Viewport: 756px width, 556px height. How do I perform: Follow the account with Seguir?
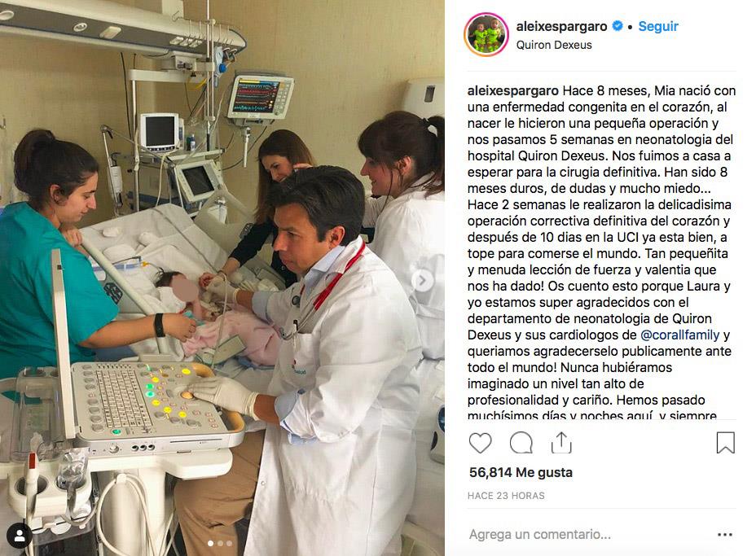click(x=658, y=26)
